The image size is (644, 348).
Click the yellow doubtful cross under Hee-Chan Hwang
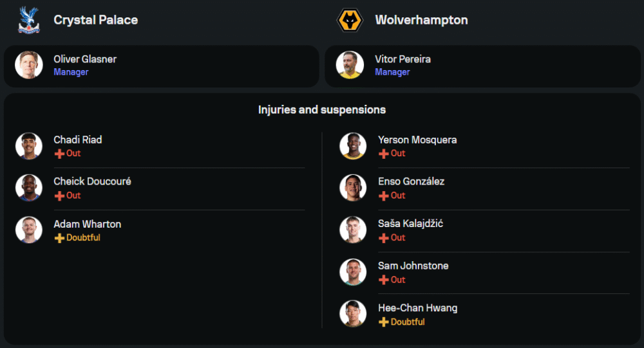click(384, 322)
